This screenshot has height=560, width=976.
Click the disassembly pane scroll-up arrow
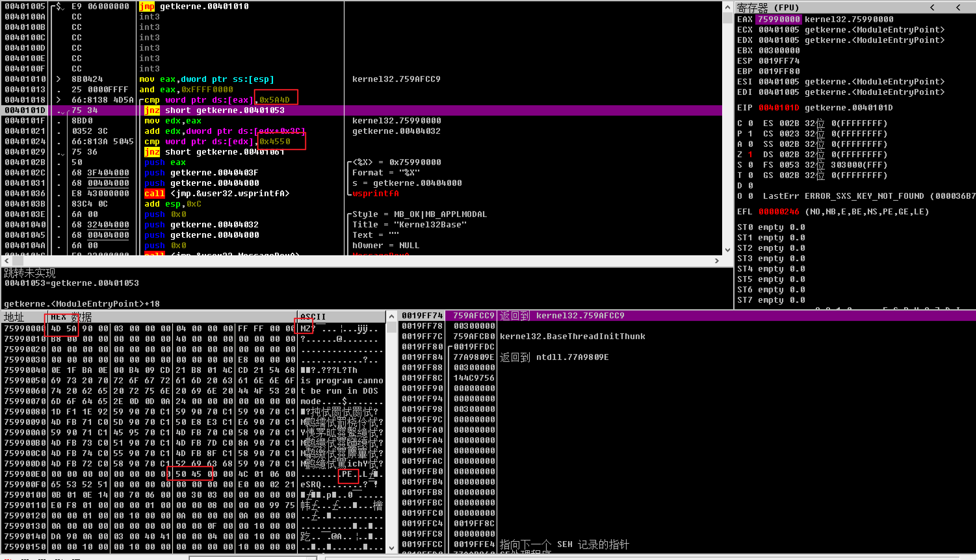(727, 7)
